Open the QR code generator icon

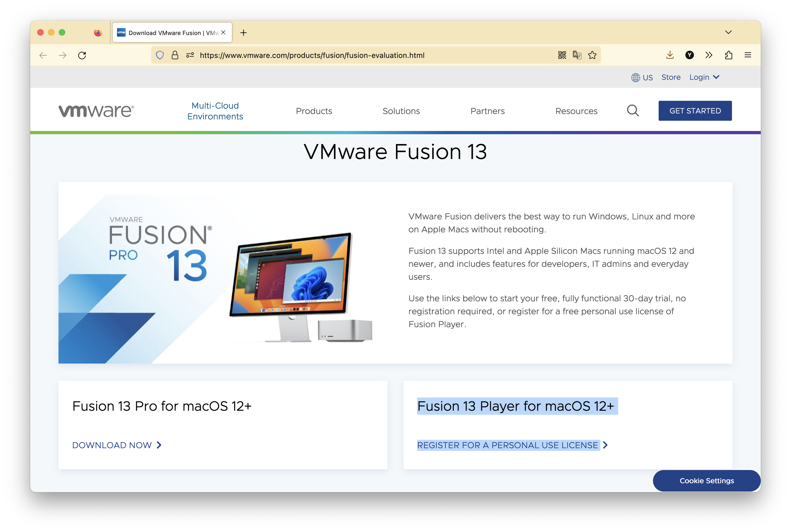[x=562, y=55]
